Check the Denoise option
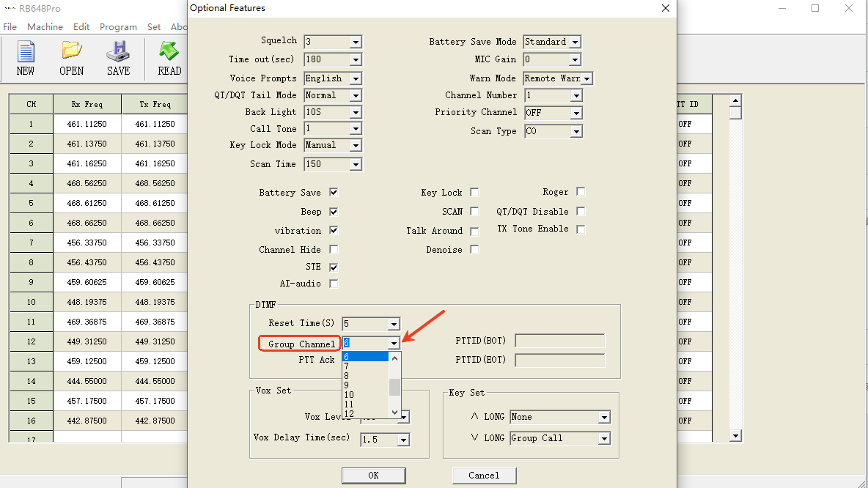The image size is (868, 488). pyautogui.click(x=474, y=250)
